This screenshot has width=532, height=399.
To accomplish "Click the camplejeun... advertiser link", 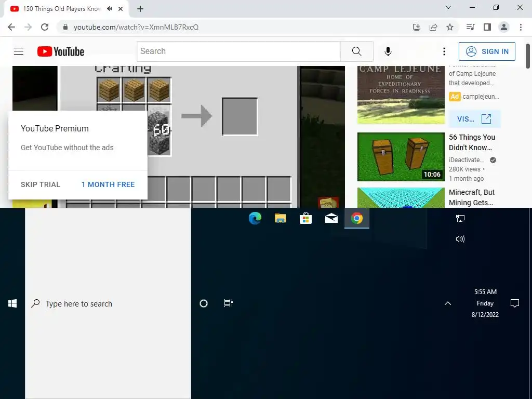I will tap(481, 96).
